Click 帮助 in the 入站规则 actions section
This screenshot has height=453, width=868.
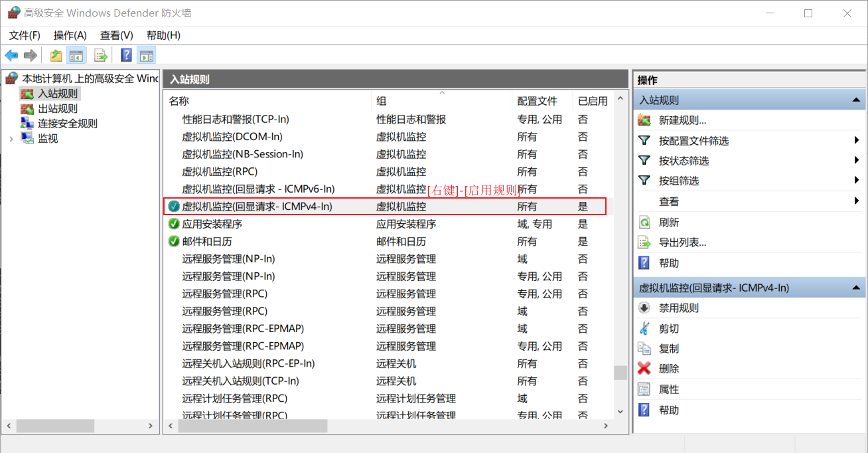coord(669,263)
